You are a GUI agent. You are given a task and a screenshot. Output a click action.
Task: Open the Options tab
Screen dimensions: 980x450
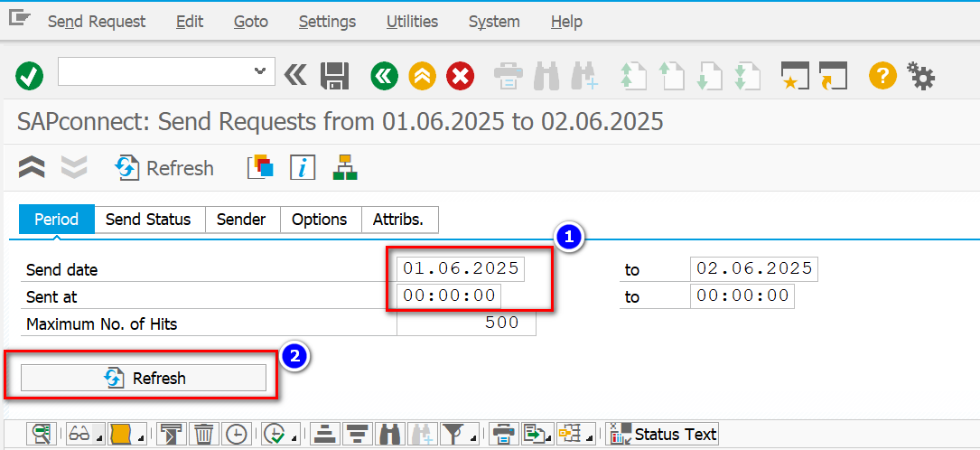[320, 220]
